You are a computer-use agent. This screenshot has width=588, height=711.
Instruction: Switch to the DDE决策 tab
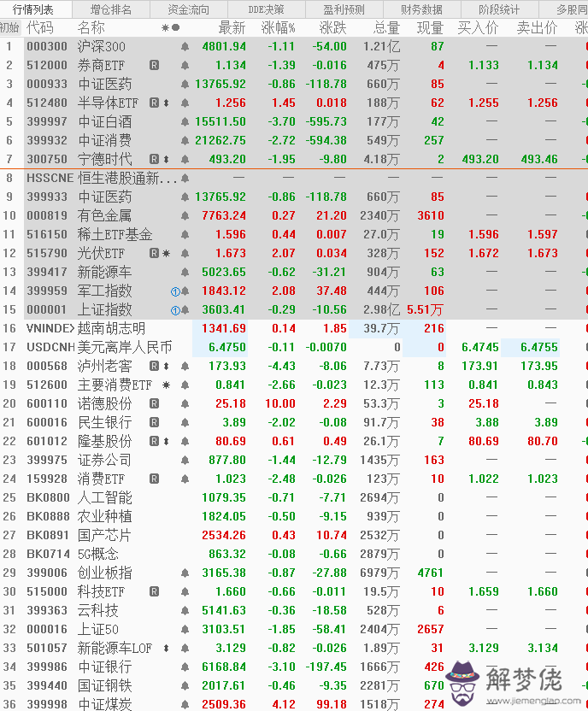(266, 9)
